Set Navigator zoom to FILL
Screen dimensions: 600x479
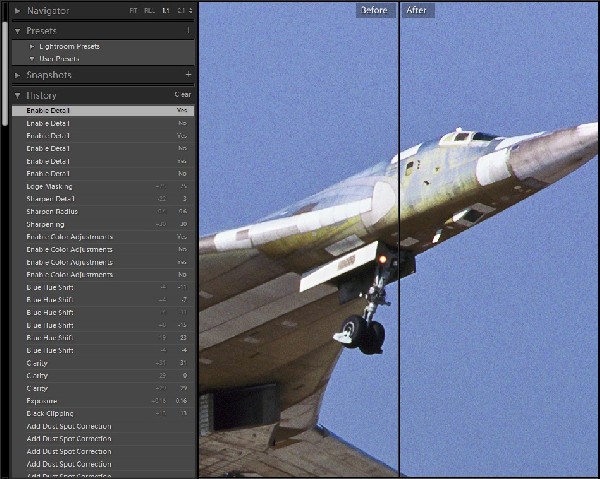click(150, 11)
